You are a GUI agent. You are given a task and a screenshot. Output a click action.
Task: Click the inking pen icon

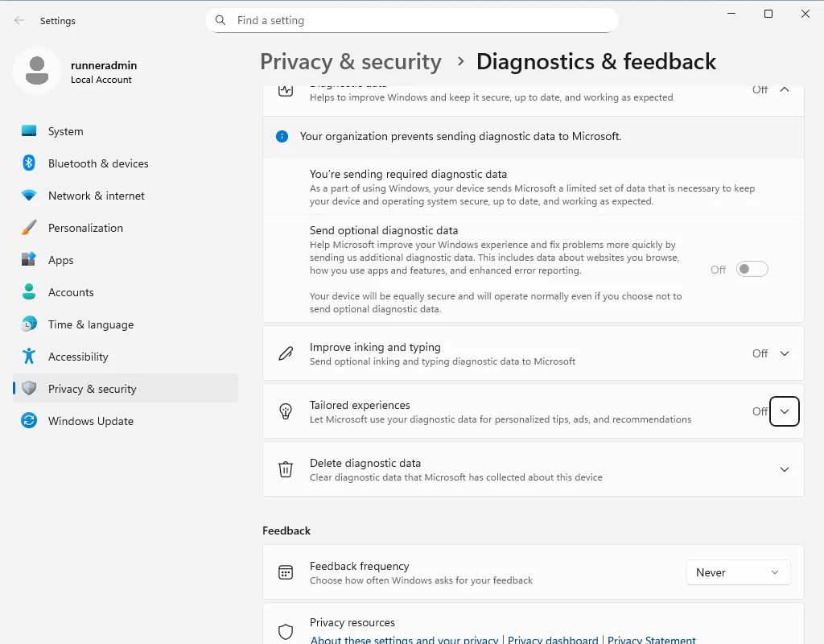click(286, 353)
